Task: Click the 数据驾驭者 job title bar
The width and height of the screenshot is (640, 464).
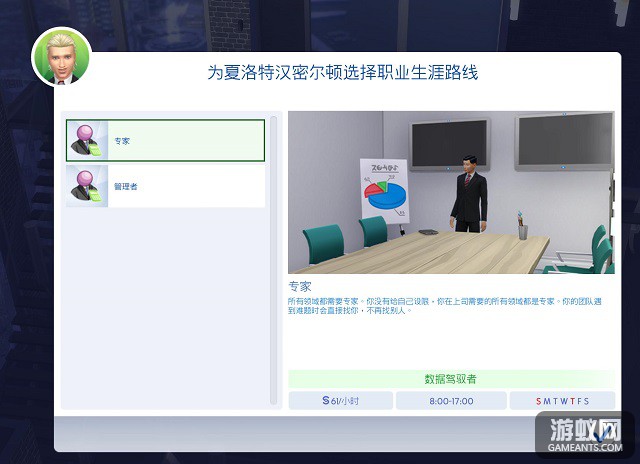Action: pos(451,379)
